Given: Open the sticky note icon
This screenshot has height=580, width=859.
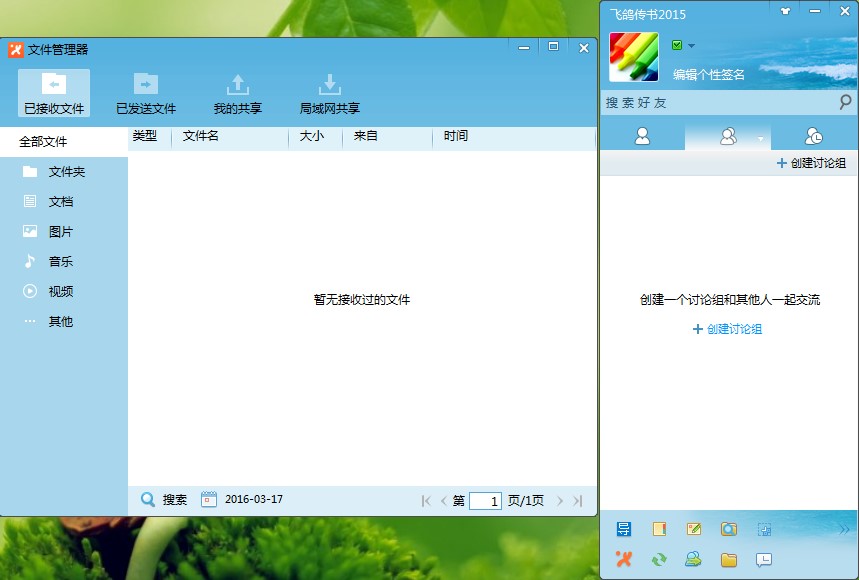Looking at the screenshot, I should (661, 528).
